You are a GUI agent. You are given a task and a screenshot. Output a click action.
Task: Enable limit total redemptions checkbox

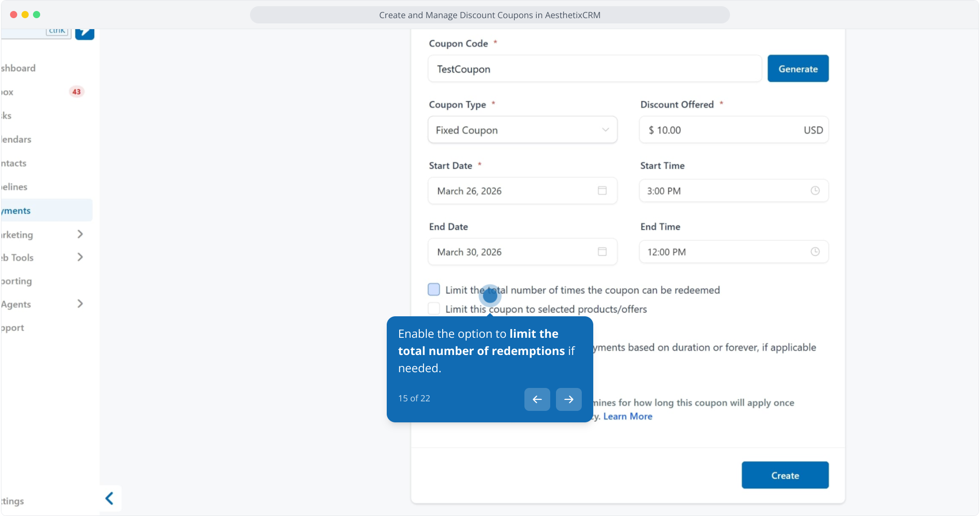coord(434,290)
